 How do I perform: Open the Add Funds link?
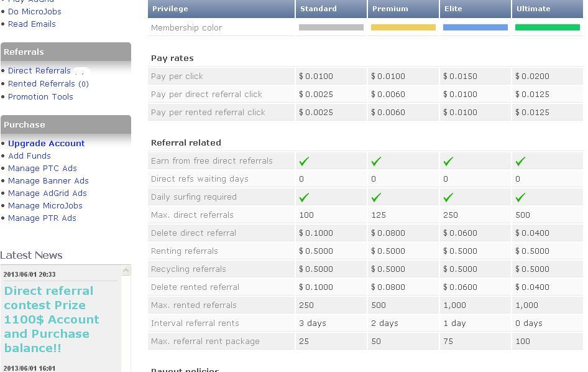coord(29,156)
